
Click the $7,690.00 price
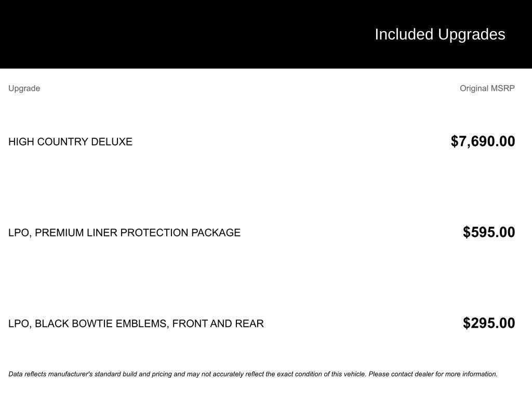483,141
